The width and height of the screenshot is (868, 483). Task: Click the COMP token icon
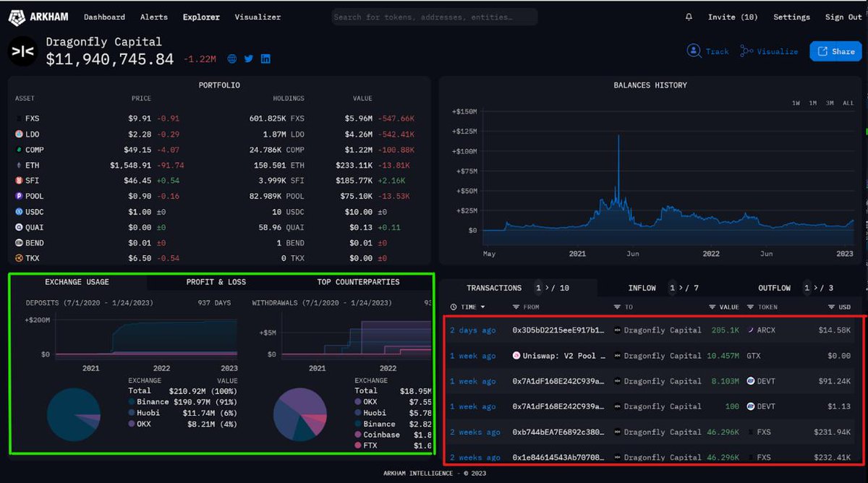19,150
